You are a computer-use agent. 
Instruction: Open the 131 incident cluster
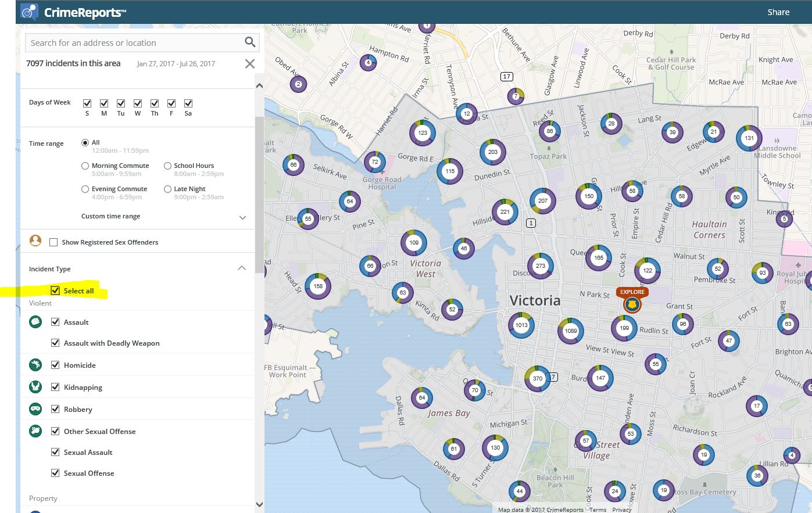[749, 138]
